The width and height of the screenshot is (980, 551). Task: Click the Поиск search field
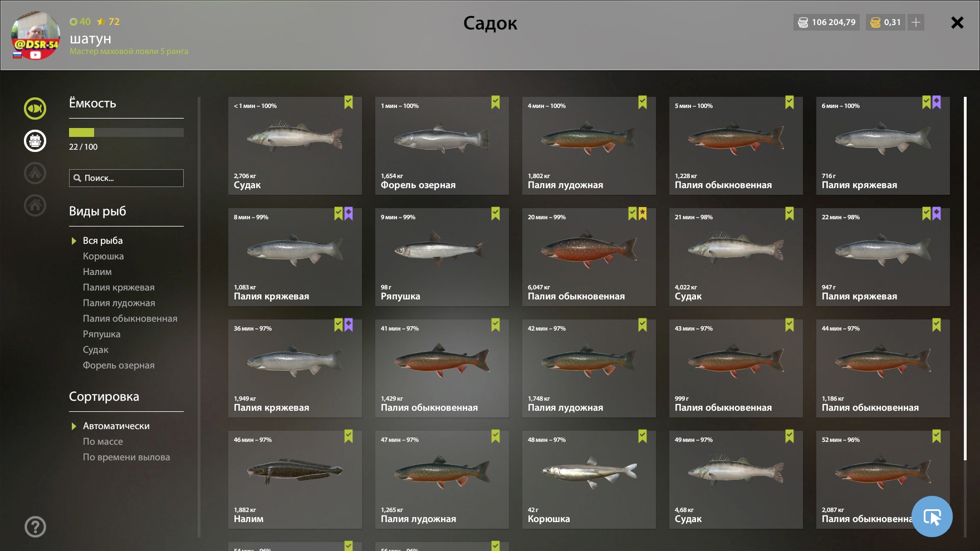point(126,178)
